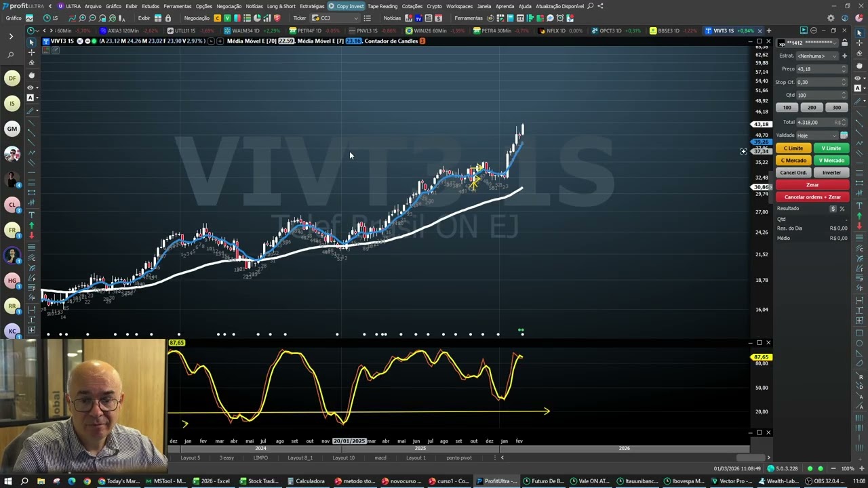Open the Tape Reading menu

(x=382, y=6)
